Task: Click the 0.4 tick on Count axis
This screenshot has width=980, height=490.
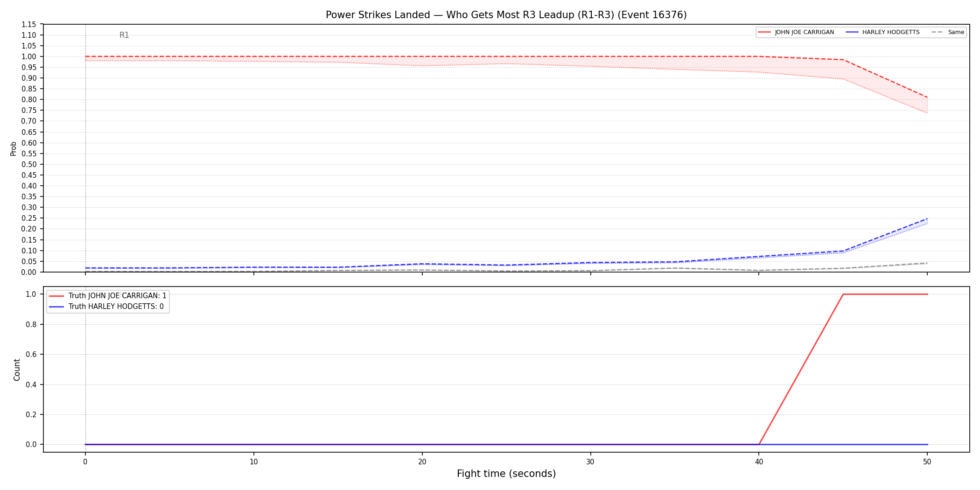Action: (31, 385)
